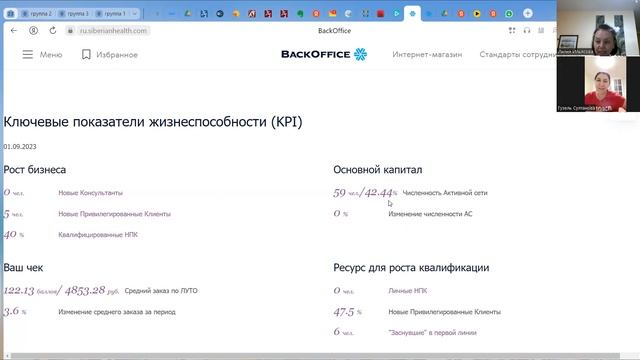Viewport: 640px width, 360px height.
Task: Select the red-shirt participant video thumbnail
Action: coord(598,84)
